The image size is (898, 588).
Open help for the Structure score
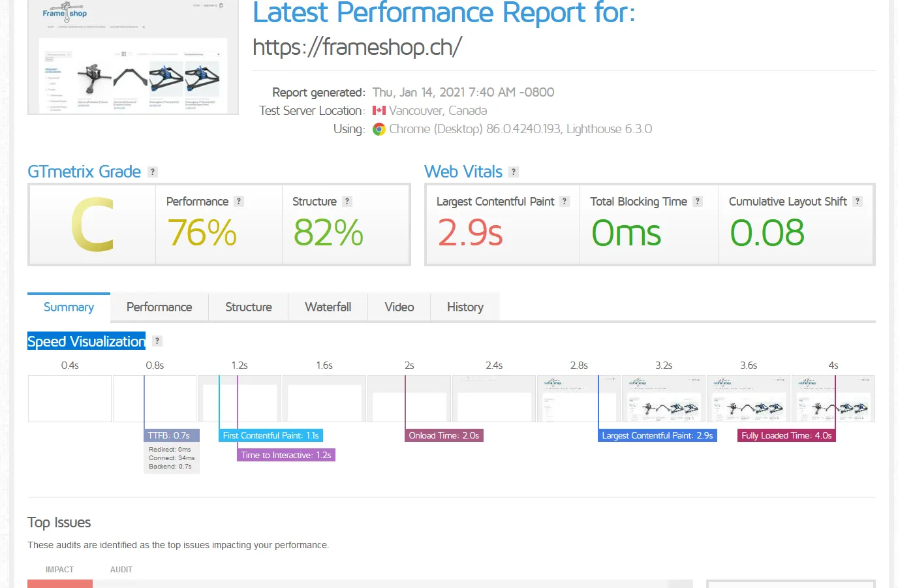pos(347,202)
